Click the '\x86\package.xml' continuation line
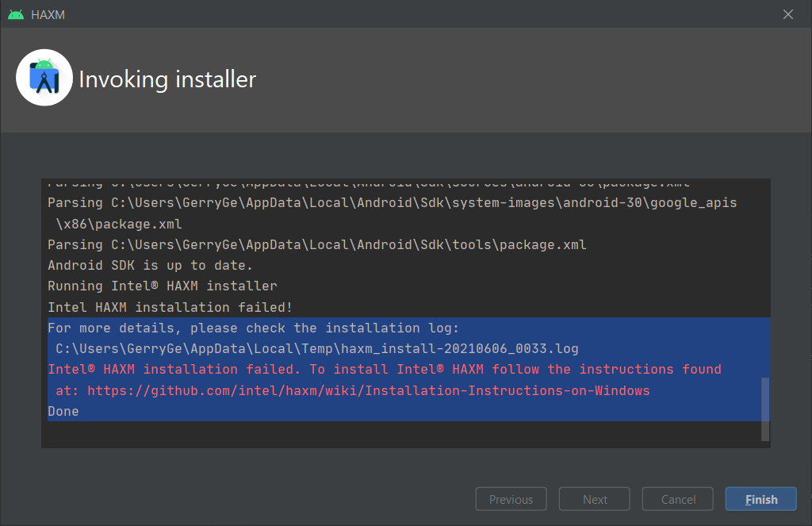This screenshot has height=526, width=812. [x=119, y=224]
